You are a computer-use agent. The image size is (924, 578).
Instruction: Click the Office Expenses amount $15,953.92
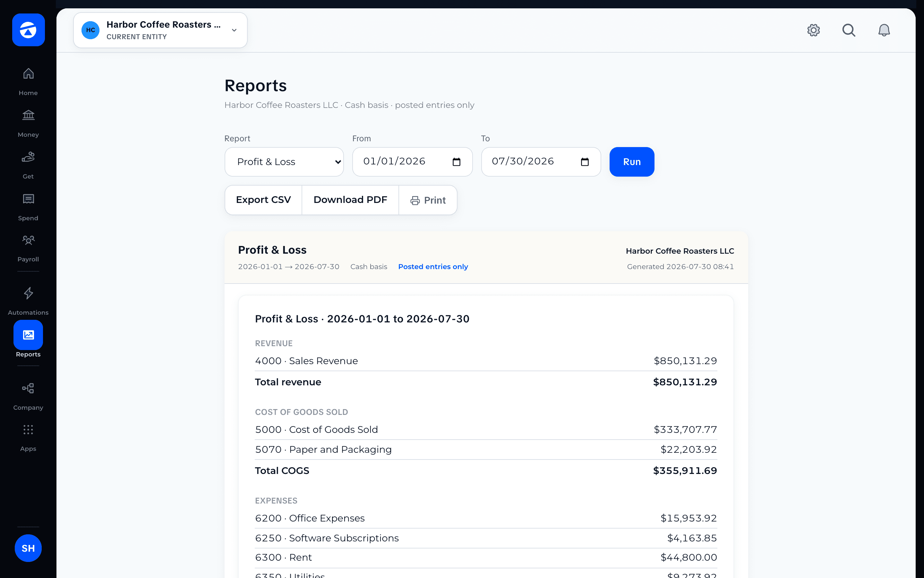pos(689,518)
